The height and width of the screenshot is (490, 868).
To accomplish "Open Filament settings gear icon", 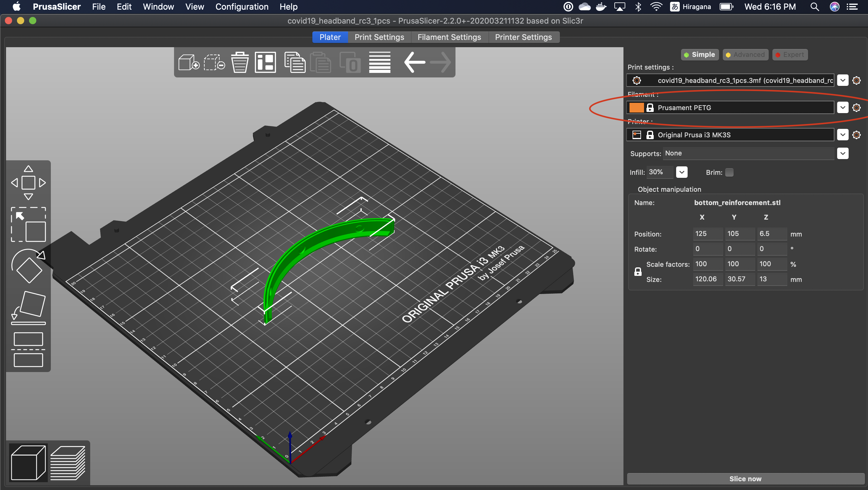I will click(x=856, y=108).
